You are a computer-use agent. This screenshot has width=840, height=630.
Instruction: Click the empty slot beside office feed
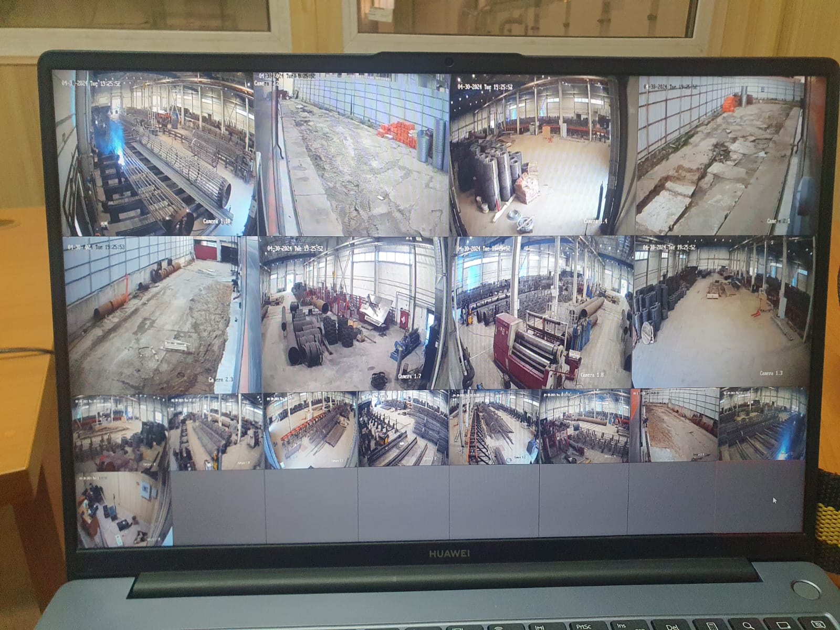tap(218, 507)
